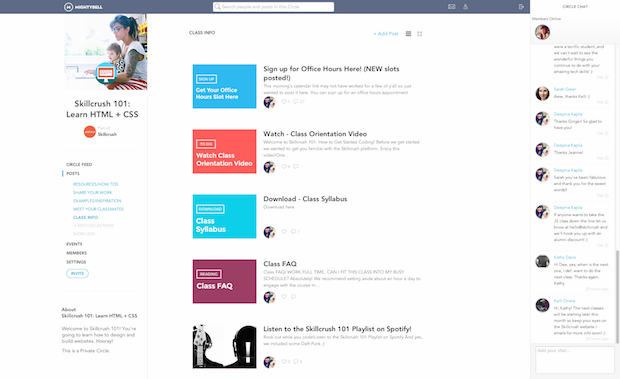Open Settings in the sidebar

[x=76, y=262]
